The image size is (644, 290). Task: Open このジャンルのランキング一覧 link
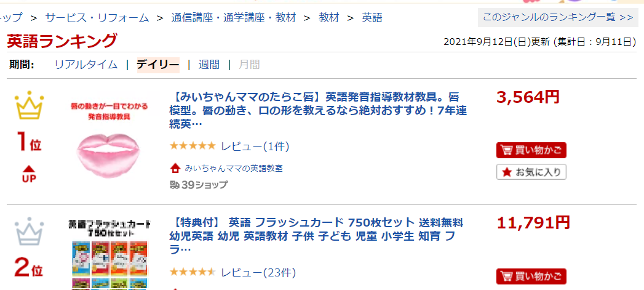558,17
